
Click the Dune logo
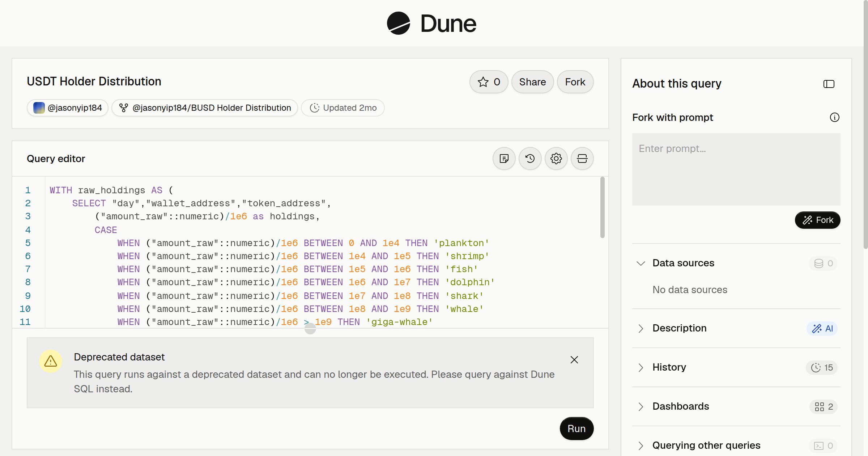click(431, 23)
